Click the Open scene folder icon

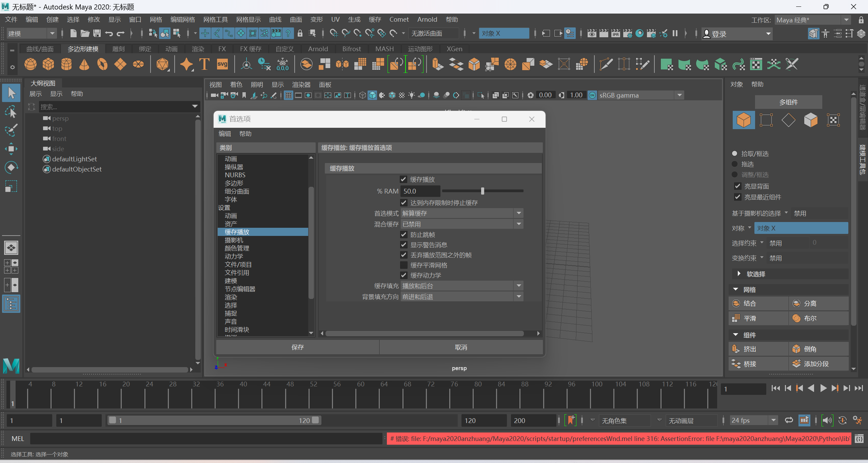[x=85, y=33]
